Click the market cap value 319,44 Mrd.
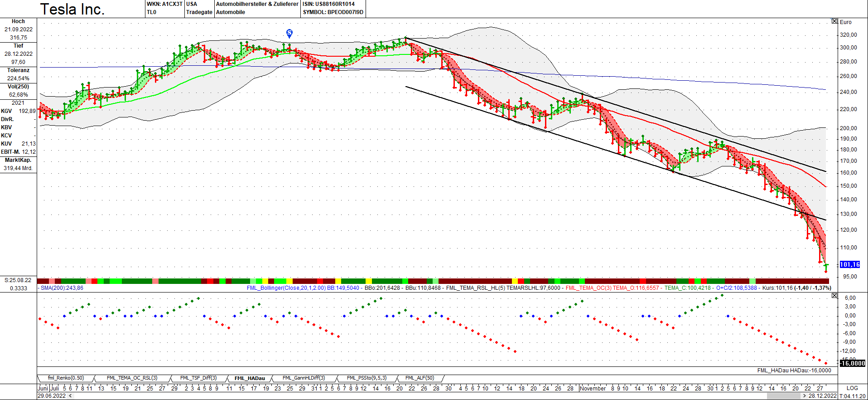 pos(18,168)
